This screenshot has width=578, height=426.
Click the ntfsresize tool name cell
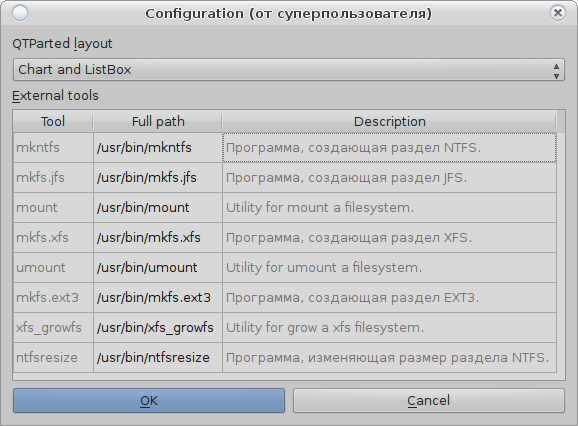pyautogui.click(x=53, y=357)
